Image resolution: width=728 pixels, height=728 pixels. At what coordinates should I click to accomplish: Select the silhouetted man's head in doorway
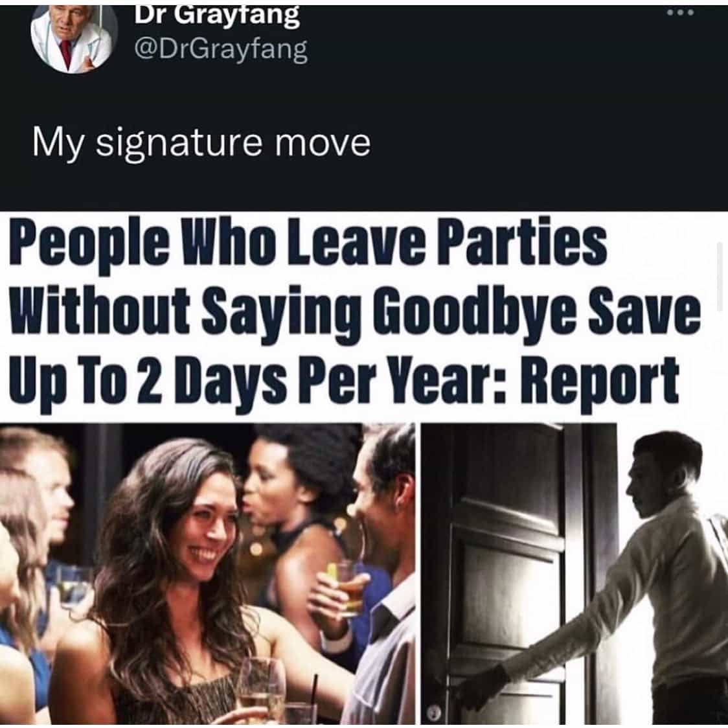tap(663, 473)
